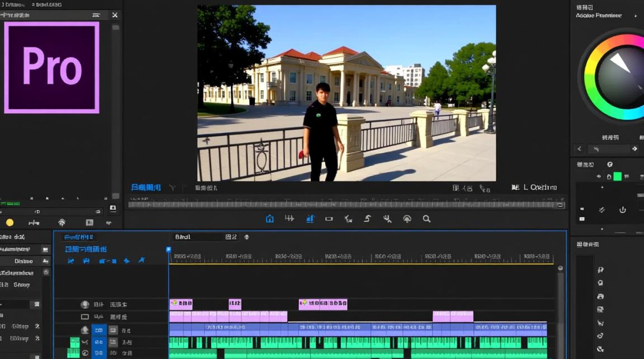Click the bottommost icon in the right tool column
Screen dimensions: 644x359
(600, 349)
